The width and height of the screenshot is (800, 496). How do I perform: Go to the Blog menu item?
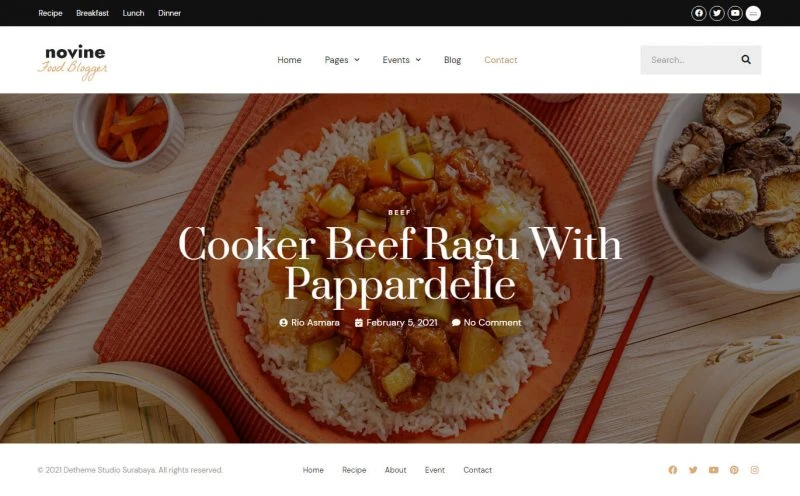pyautogui.click(x=452, y=60)
